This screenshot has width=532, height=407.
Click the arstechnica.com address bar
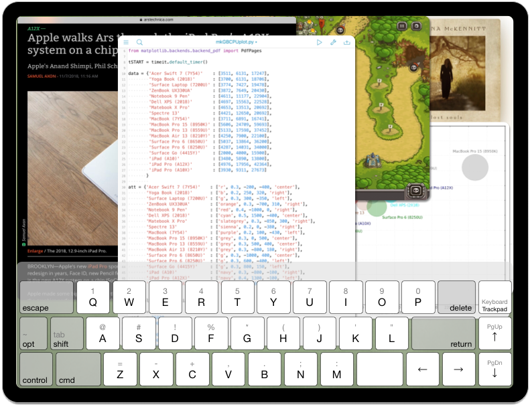click(x=161, y=20)
